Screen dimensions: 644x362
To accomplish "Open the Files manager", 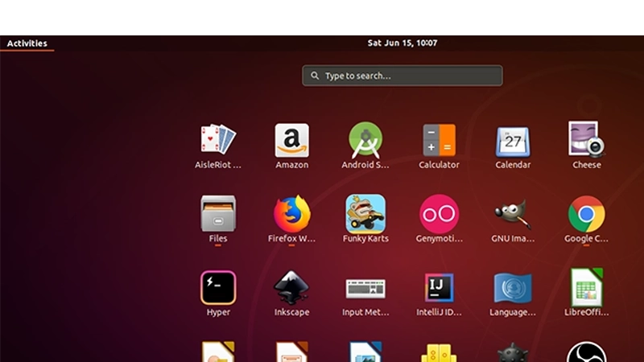I will click(218, 220).
